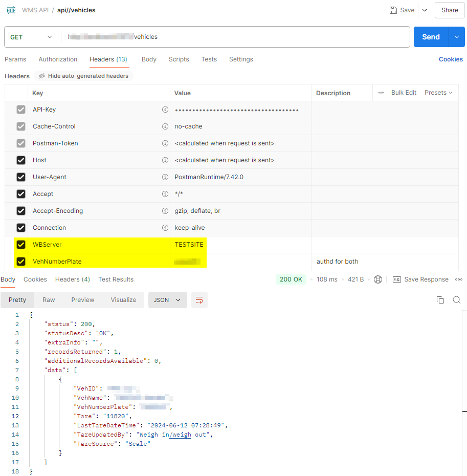This screenshot has width=467, height=476.
Task: Click Save Response
Action: 426,279
